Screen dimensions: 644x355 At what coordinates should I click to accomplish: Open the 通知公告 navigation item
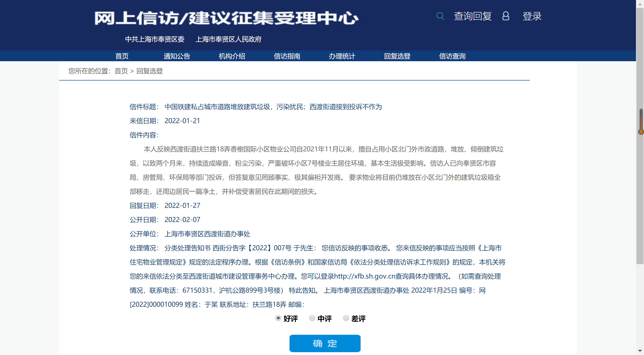point(177,56)
